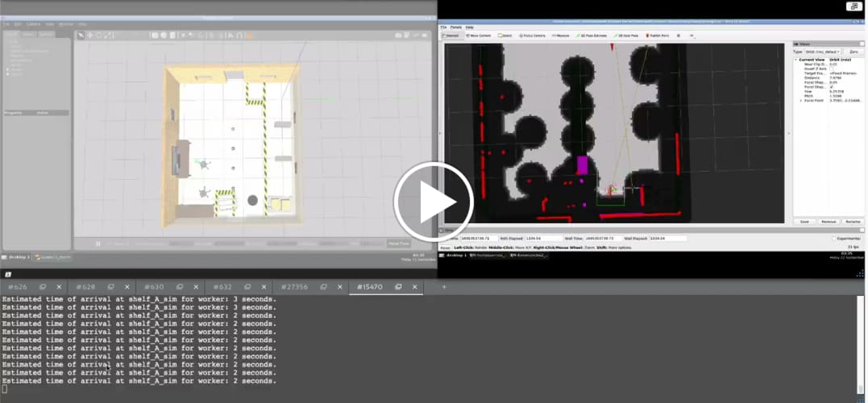This screenshot has width=868, height=403.
Task: Open the Help menu in RViz
Action: click(x=469, y=27)
